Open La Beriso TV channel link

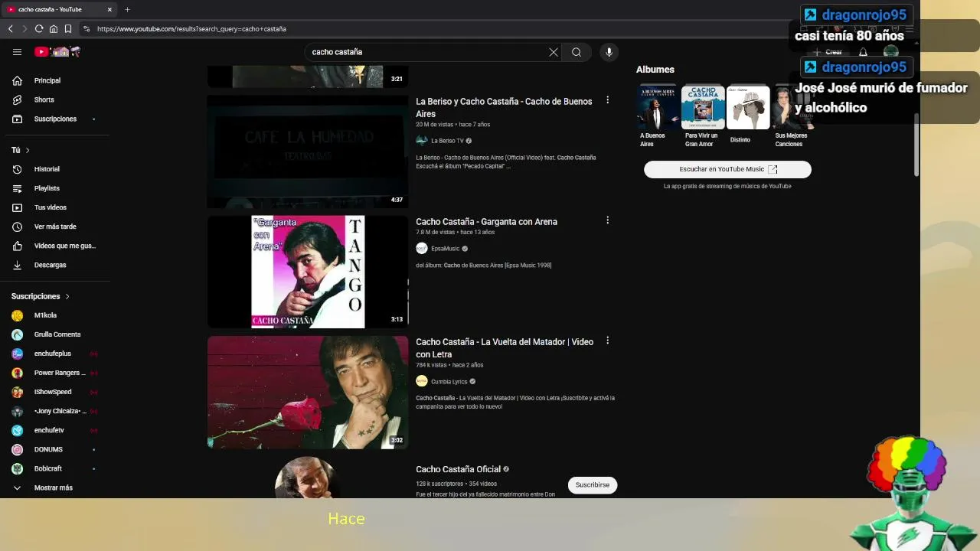tap(447, 141)
